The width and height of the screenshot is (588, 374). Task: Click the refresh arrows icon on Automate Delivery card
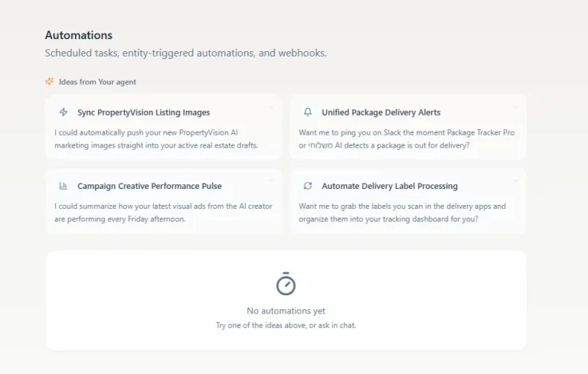(308, 186)
